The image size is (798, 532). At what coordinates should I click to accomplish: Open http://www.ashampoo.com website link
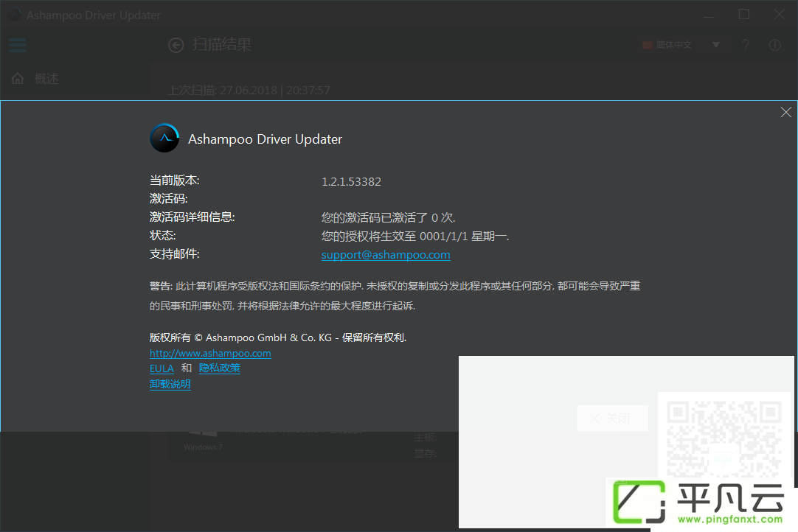click(210, 353)
